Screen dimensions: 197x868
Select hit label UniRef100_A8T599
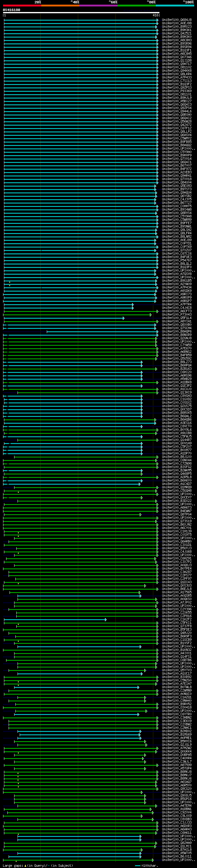point(177,765)
